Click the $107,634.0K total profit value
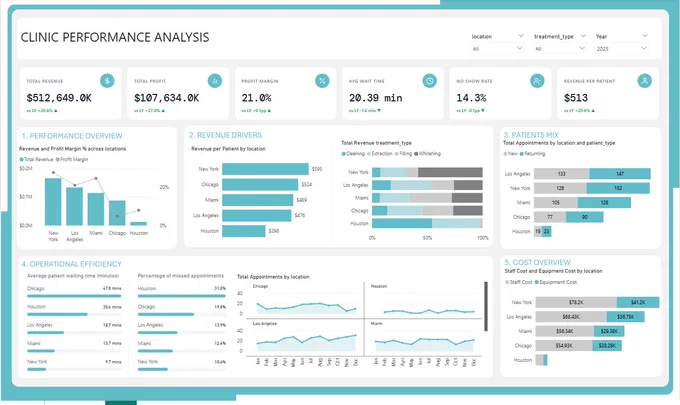Image resolution: width=680 pixels, height=405 pixels. (x=167, y=98)
